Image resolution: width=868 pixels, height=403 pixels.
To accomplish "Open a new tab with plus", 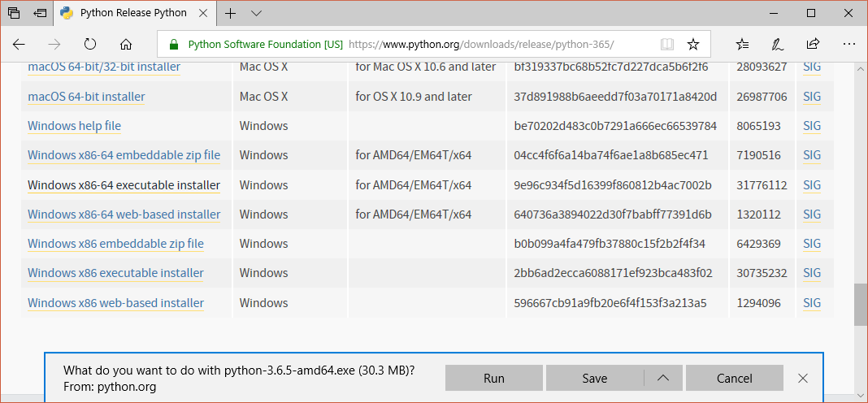I will (230, 13).
